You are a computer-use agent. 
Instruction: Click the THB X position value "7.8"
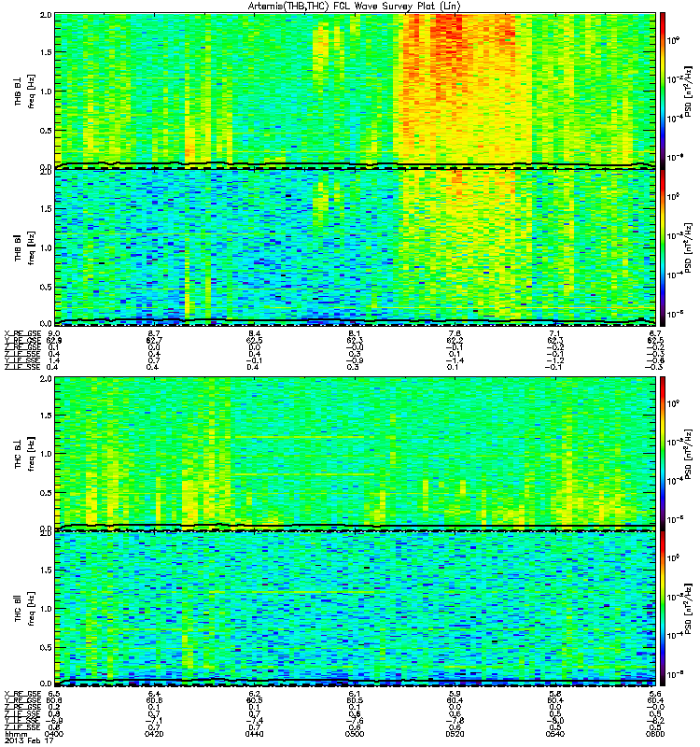click(x=455, y=333)
